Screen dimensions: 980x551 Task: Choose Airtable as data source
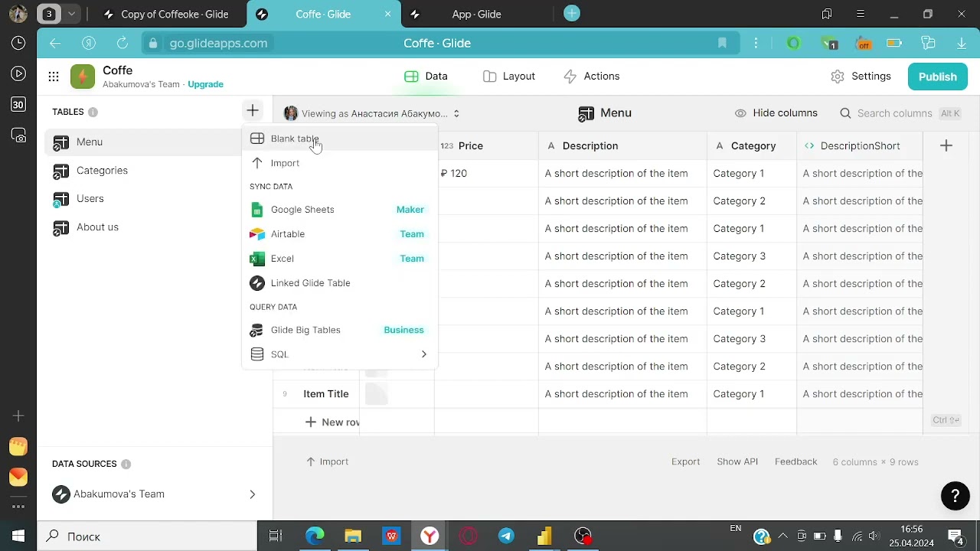(x=338, y=234)
